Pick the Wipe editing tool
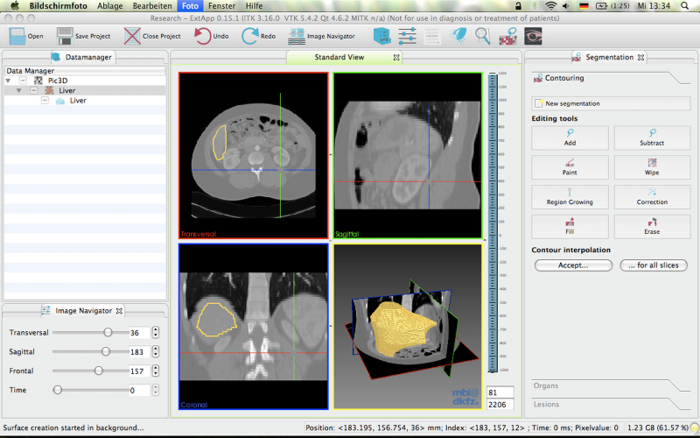The image size is (700, 438). [652, 166]
